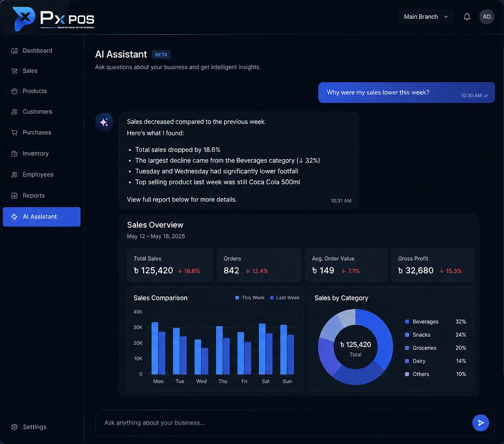Click the Products box icon
Screen dimensions: 504x444
coord(14,92)
